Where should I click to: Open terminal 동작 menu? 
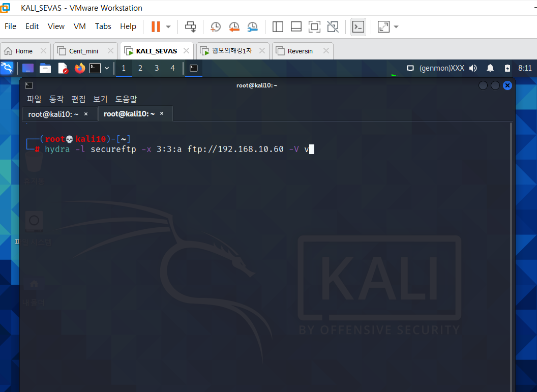pos(56,99)
